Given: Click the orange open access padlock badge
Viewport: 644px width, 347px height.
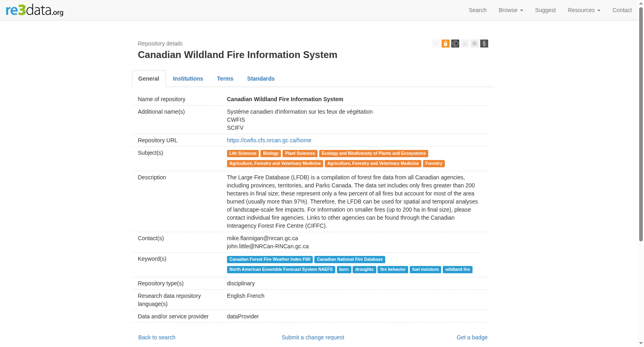Looking at the screenshot, I should tap(446, 44).
